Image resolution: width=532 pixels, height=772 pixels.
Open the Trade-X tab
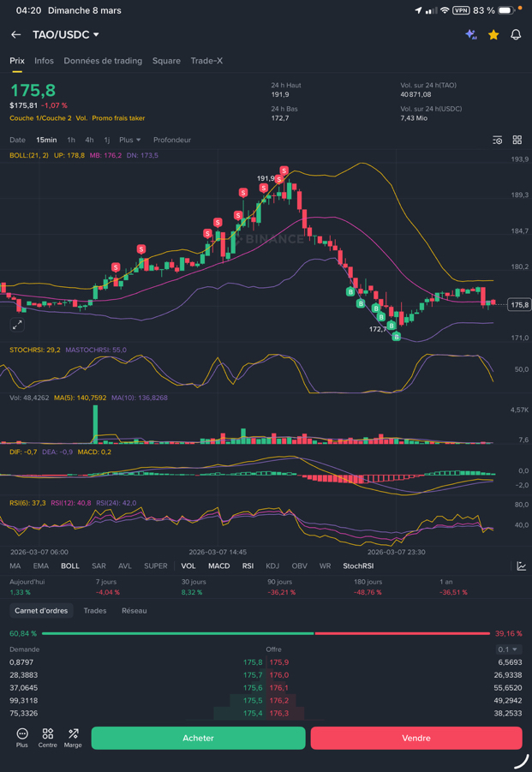[206, 61]
